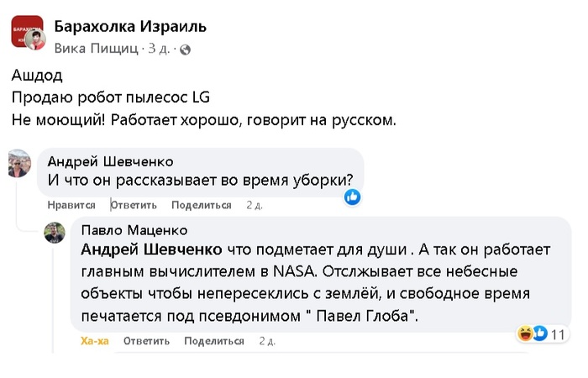The height and width of the screenshot is (378, 588).
Task: Open Павло Маценко's profile avatar
Action: [55, 233]
